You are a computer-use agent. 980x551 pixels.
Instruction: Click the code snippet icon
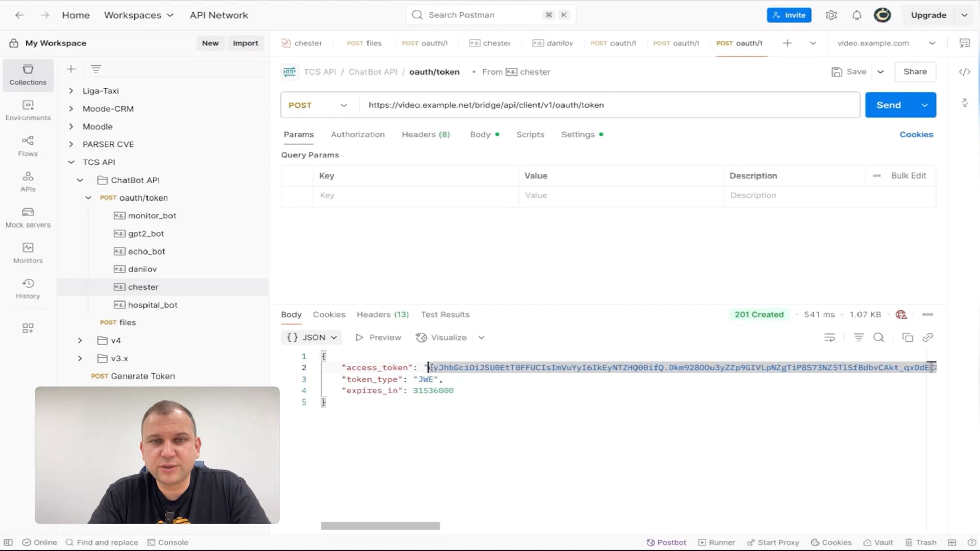[x=964, y=72]
